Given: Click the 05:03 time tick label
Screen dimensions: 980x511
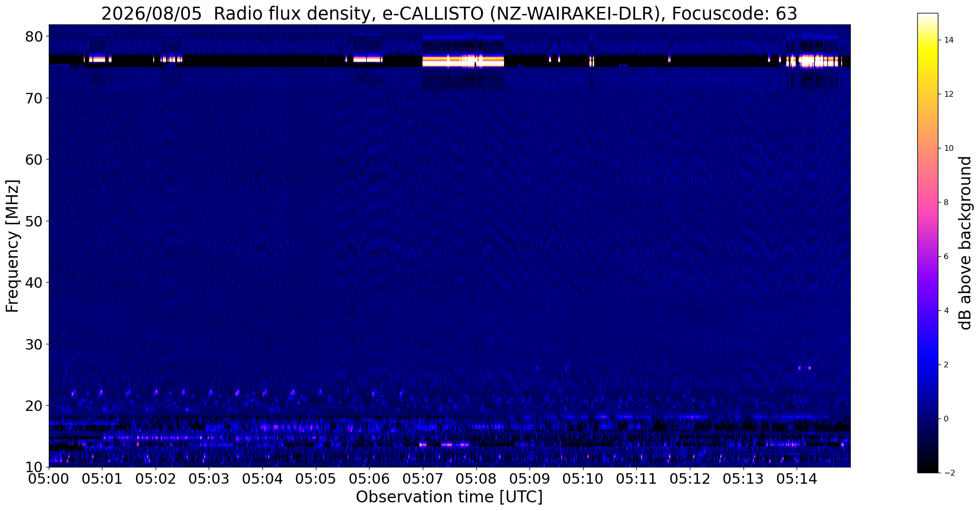Looking at the screenshot, I should (209, 479).
